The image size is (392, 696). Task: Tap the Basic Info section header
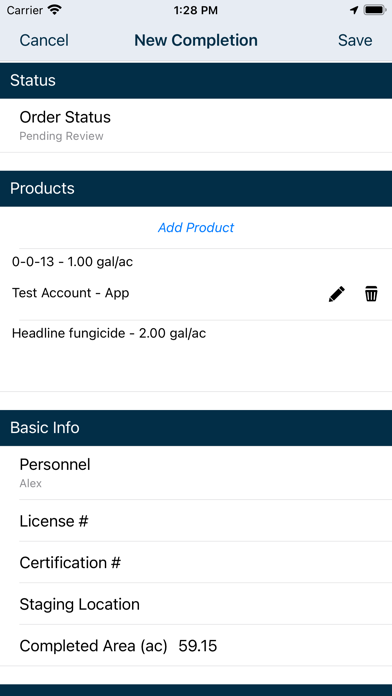click(x=196, y=428)
